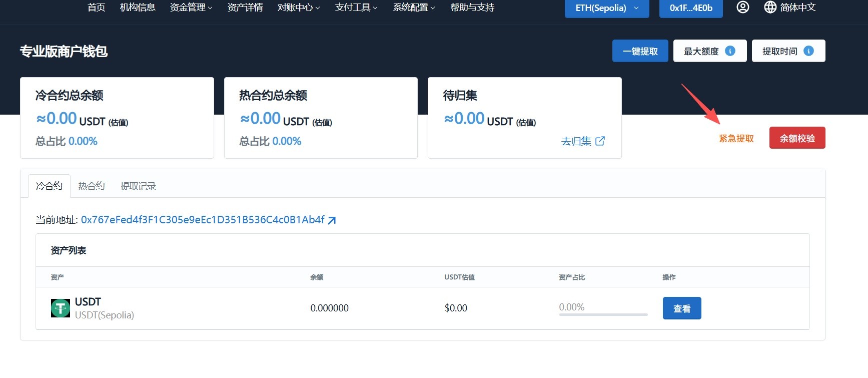Click the 待归集 card

click(x=525, y=118)
